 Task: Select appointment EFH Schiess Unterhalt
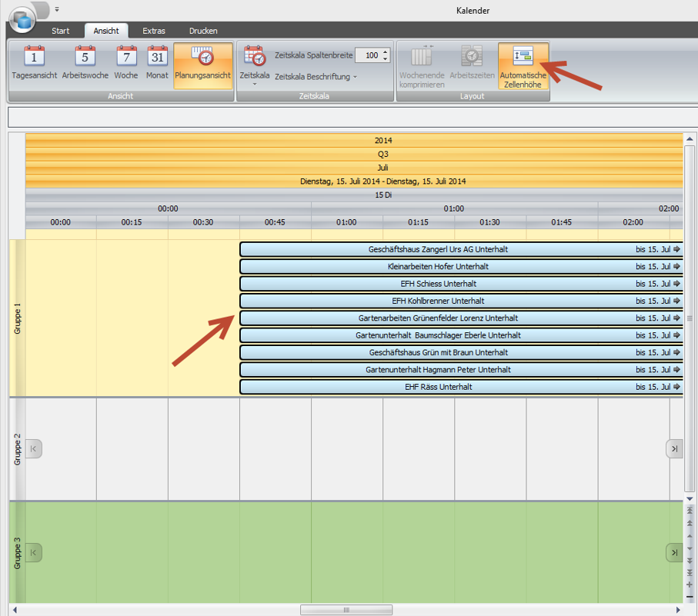461,284
